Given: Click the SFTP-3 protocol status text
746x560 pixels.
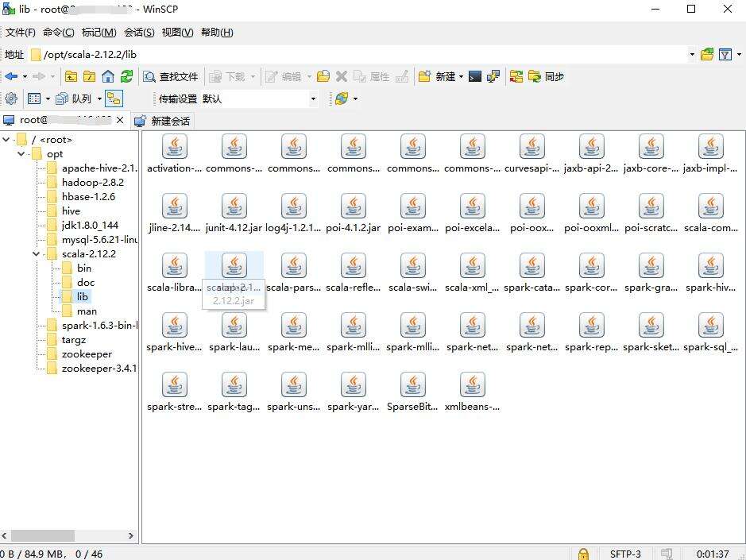Looking at the screenshot, I should pyautogui.click(x=625, y=554).
